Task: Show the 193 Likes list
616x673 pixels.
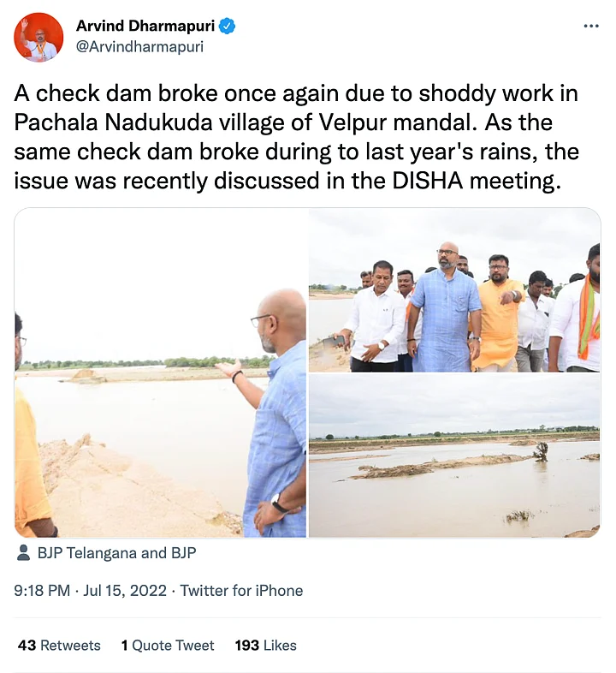Action: [x=266, y=646]
